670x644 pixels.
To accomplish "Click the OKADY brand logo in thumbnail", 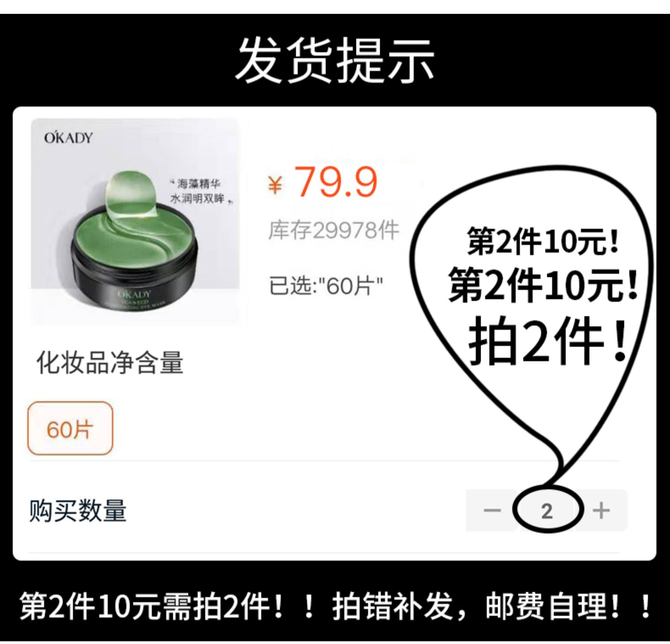I will pyautogui.click(x=68, y=137).
